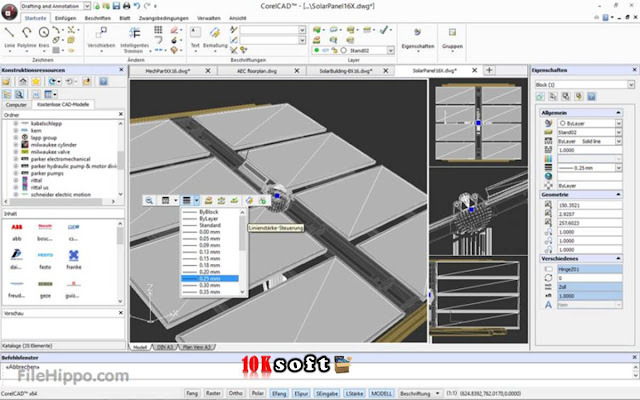The height and width of the screenshot is (400, 640).
Task: Toggle ESpur in status bar
Action: (301, 393)
